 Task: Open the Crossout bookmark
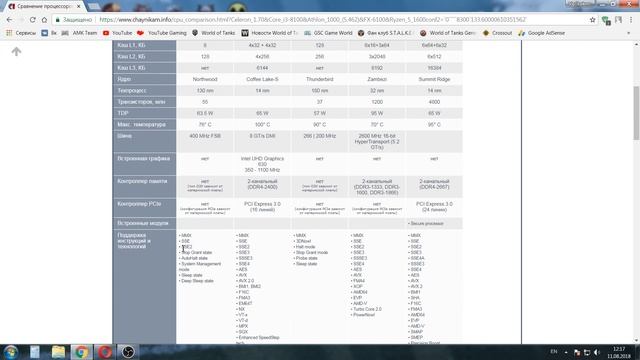coord(497,33)
